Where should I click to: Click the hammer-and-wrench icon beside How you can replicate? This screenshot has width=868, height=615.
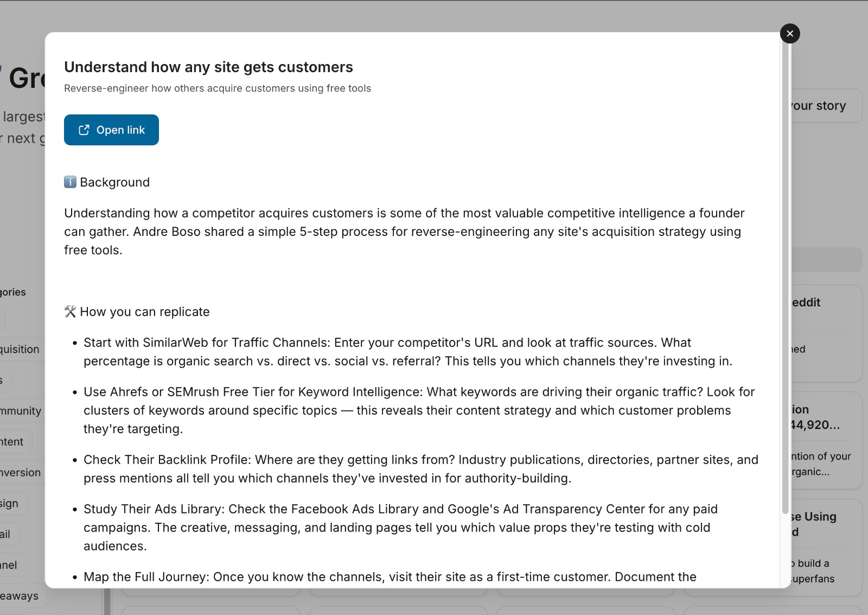pyautogui.click(x=70, y=311)
